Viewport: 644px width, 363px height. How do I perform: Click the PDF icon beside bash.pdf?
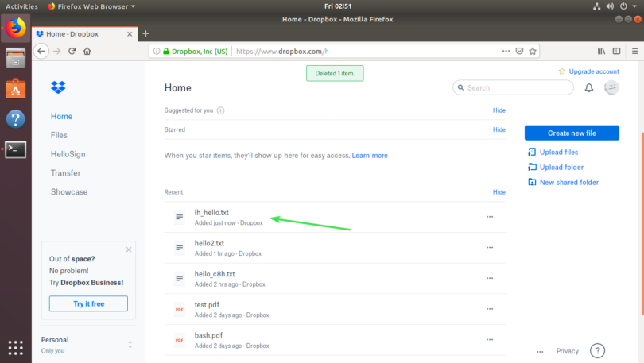[180, 340]
